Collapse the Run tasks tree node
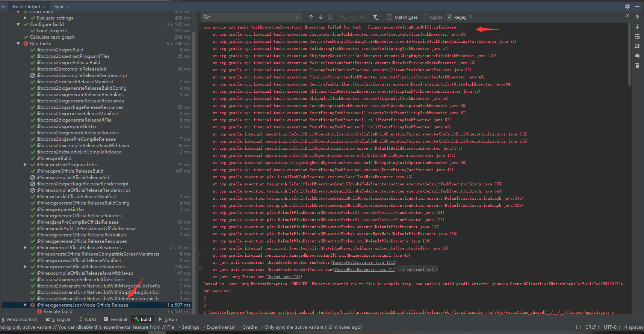 (x=18, y=44)
